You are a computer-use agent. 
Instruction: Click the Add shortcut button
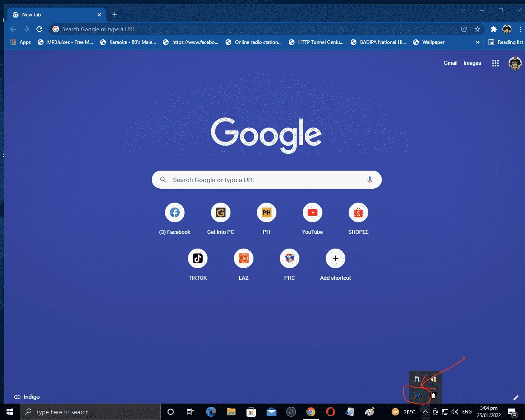coord(336,265)
